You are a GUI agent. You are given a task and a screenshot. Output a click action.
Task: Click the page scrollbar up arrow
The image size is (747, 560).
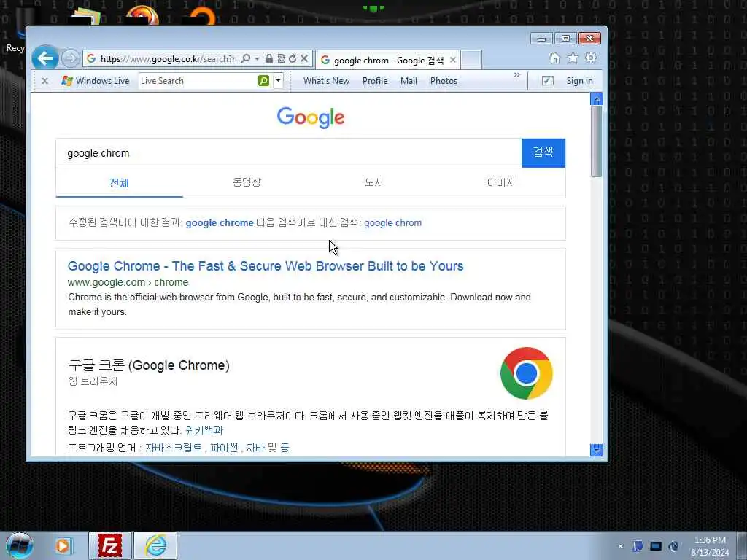tap(596, 98)
